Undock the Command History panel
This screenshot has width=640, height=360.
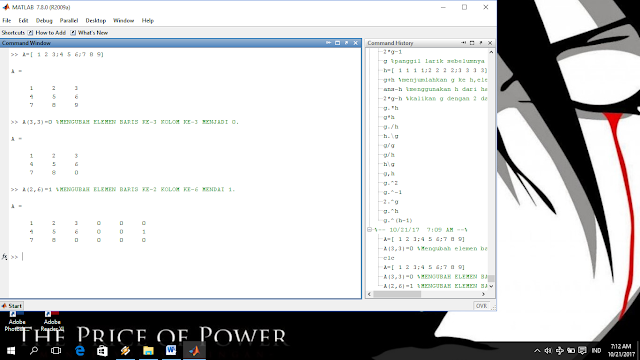pyautogui.click(x=481, y=43)
